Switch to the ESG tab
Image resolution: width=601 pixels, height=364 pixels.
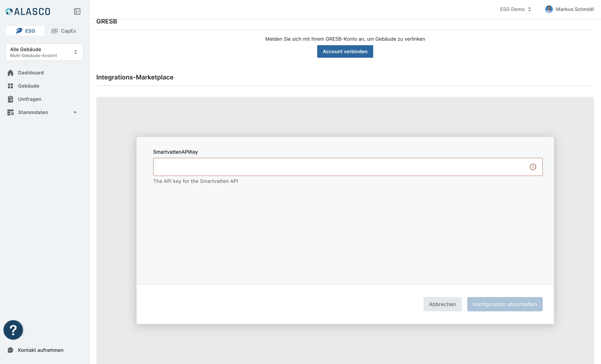25,31
